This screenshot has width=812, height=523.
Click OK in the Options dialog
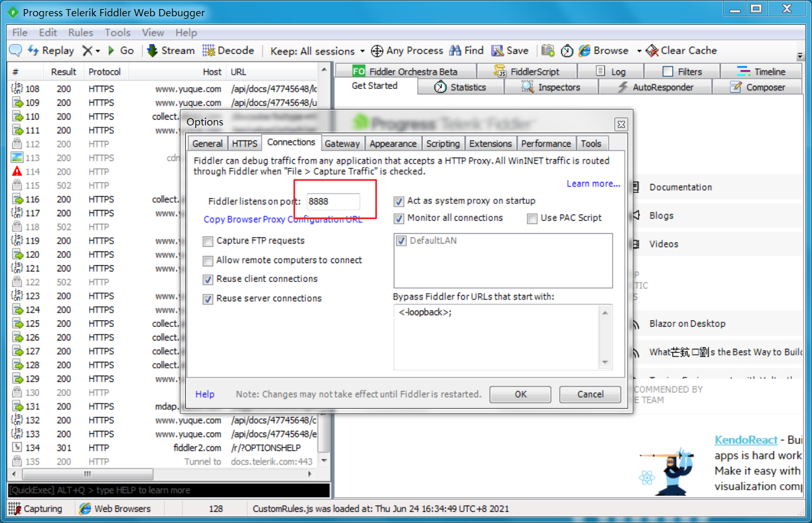coord(521,394)
